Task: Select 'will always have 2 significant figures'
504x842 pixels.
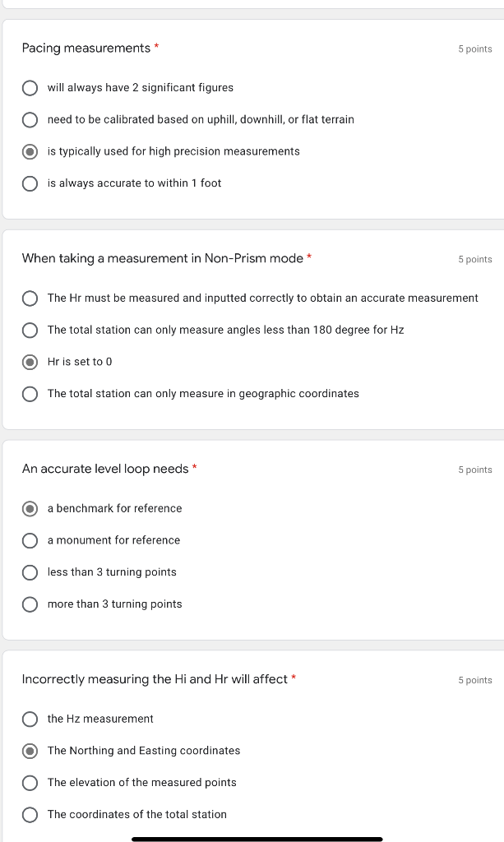Action: (30, 88)
